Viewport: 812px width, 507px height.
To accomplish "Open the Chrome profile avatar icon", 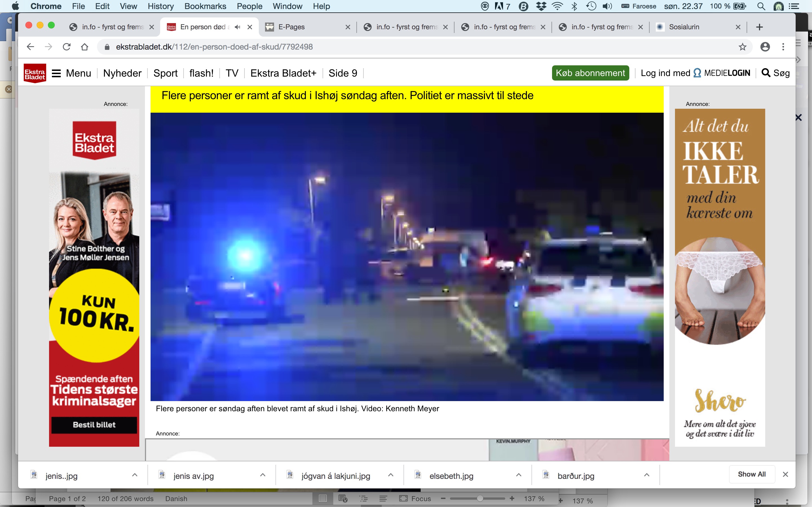I will [x=765, y=46].
